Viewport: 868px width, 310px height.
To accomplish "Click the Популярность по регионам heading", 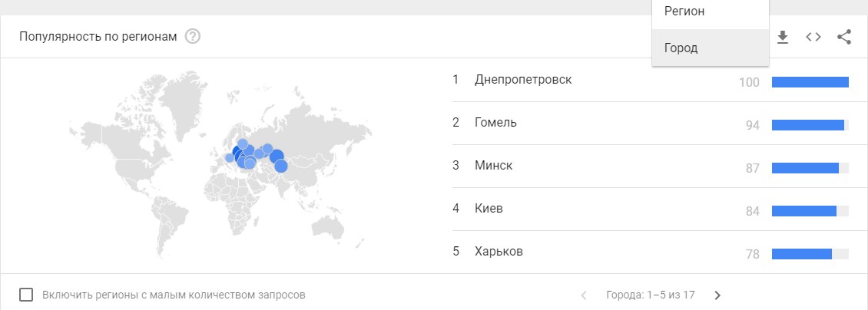I will point(98,36).
